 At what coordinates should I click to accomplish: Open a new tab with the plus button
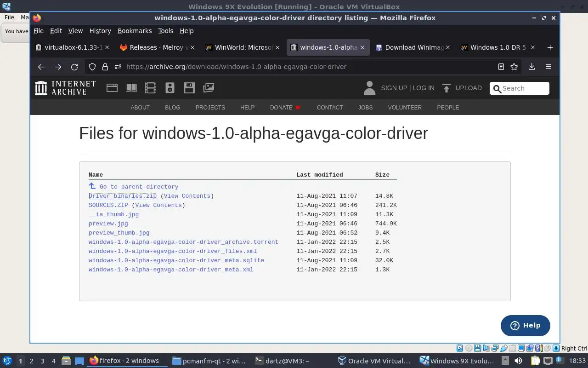click(x=550, y=47)
